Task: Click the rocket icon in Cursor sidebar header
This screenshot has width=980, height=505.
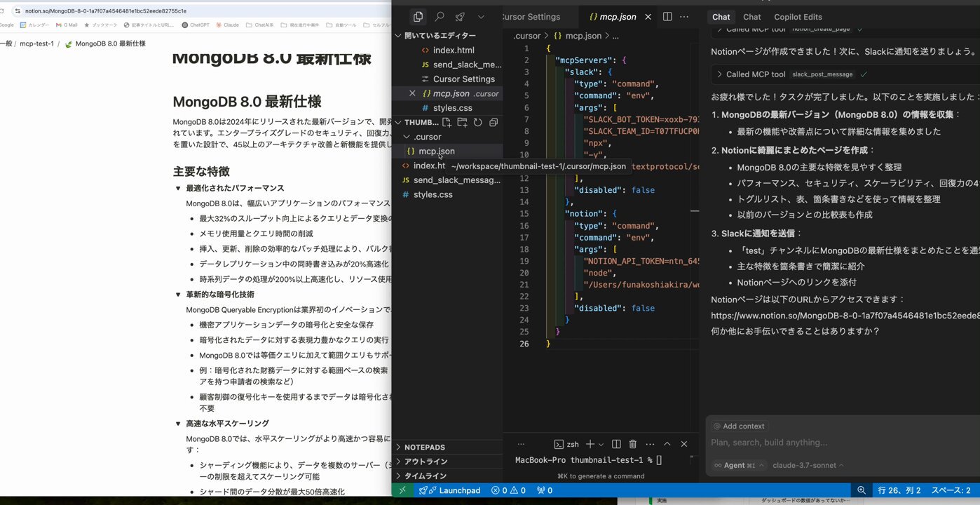Action: coord(461,17)
